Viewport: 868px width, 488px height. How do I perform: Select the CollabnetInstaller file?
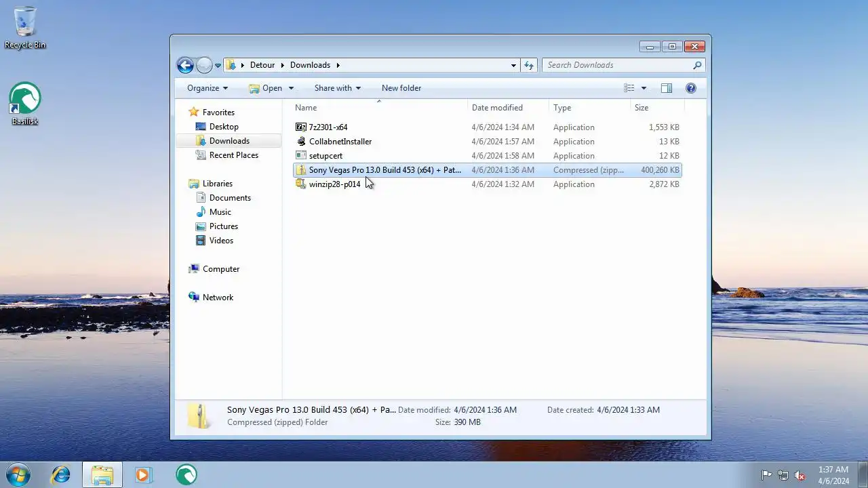487,142
